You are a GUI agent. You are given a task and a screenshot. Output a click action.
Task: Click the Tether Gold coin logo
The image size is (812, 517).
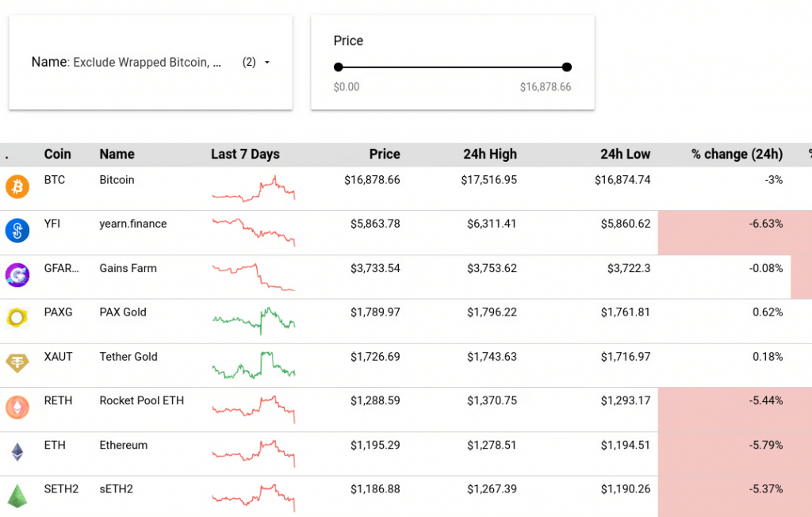click(17, 363)
